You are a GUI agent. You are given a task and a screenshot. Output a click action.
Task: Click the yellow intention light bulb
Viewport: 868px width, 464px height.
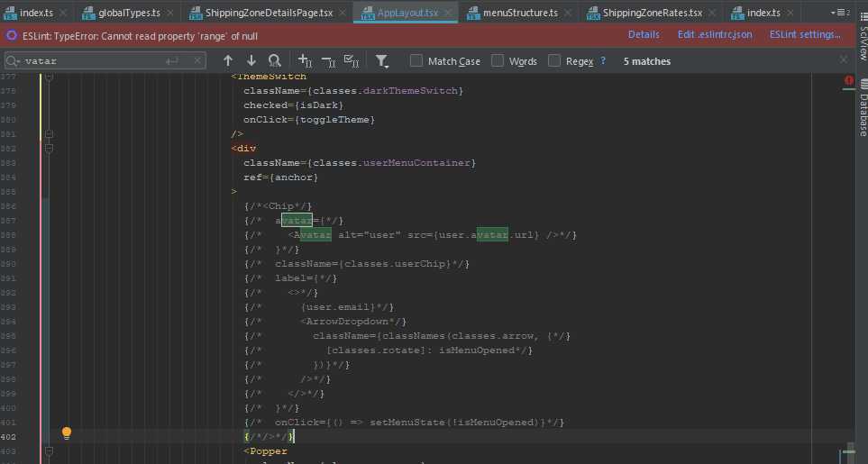point(67,433)
